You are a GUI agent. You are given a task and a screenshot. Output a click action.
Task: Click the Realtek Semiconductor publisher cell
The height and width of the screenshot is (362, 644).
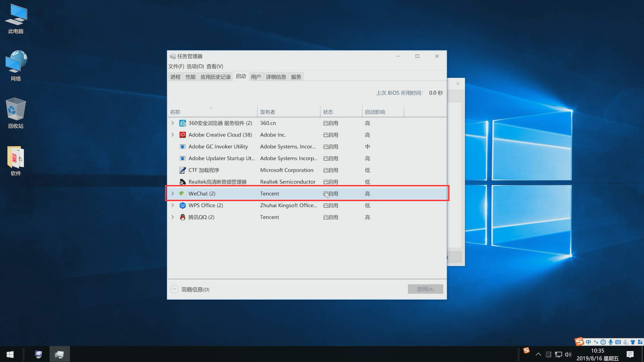tap(288, 182)
